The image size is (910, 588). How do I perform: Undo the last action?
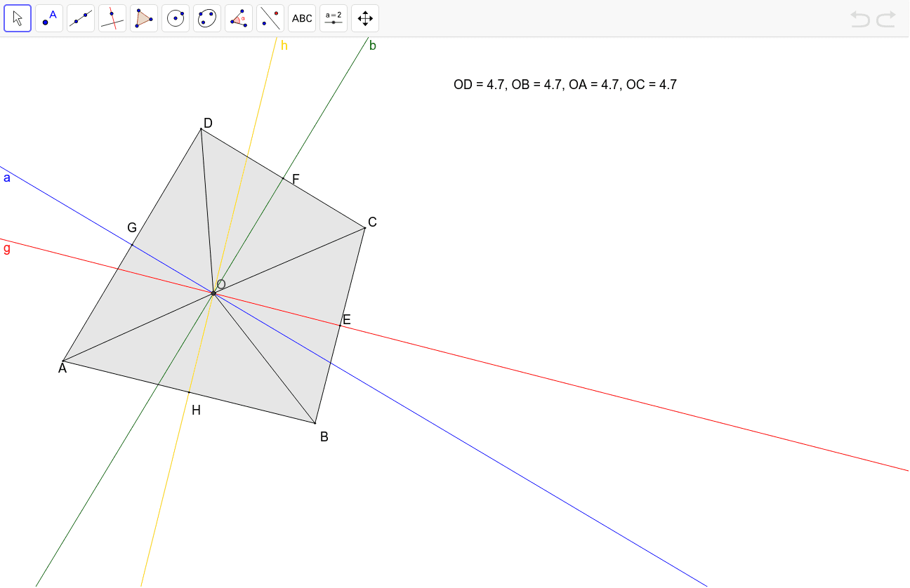(860, 19)
